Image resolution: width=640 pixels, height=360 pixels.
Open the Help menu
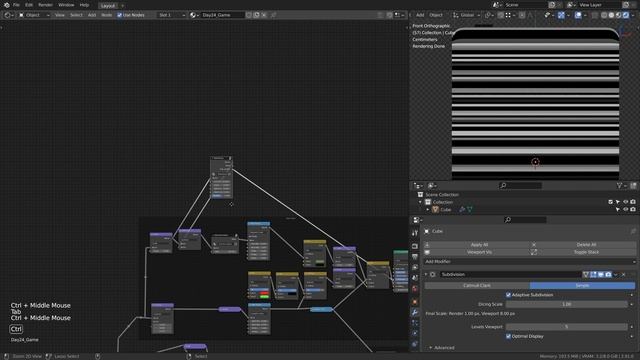pyautogui.click(x=84, y=5)
